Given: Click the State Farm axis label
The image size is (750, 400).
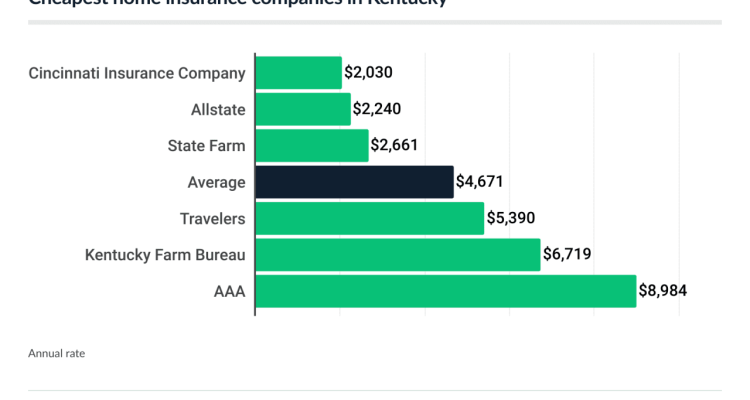Looking at the screenshot, I should (x=206, y=145).
